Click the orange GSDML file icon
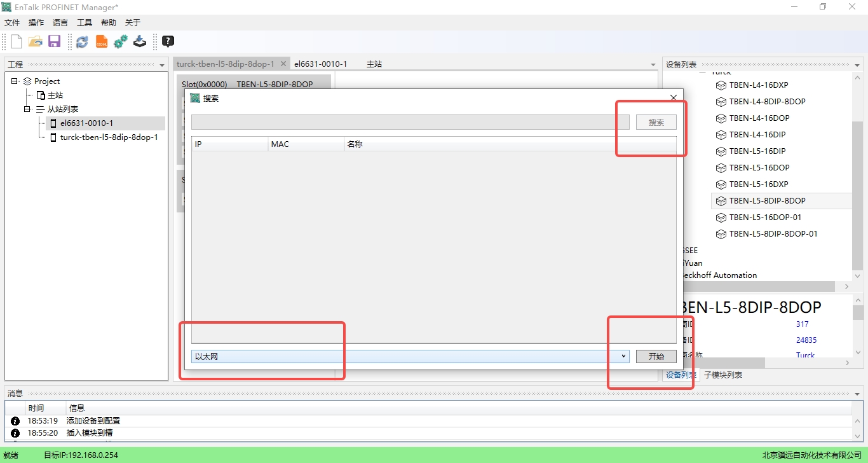Screen dimensions: 868x463 pos(102,42)
